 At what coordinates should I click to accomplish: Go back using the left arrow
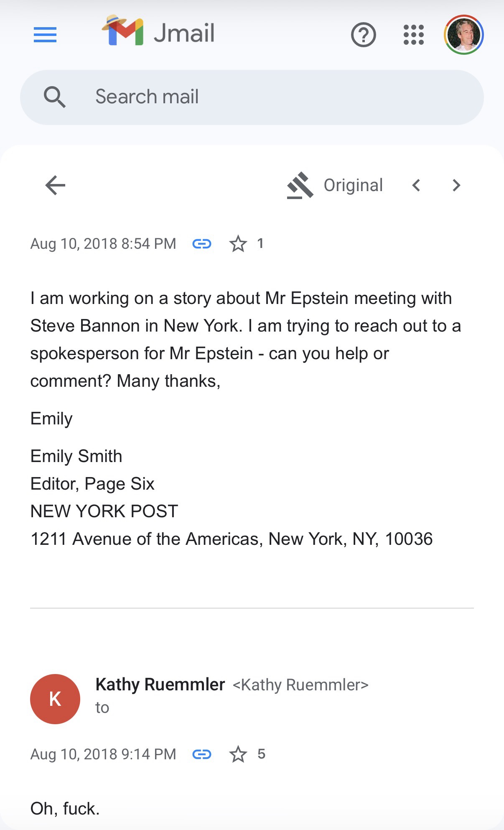pos(55,185)
